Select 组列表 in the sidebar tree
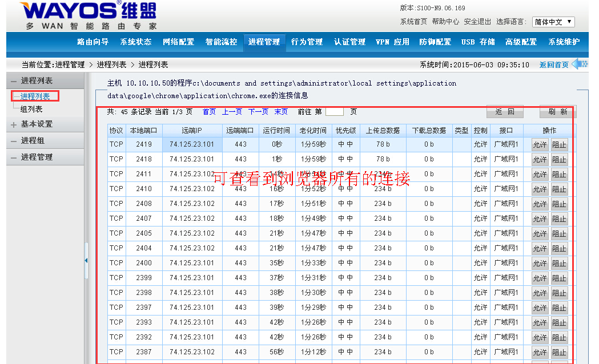 click(31, 109)
